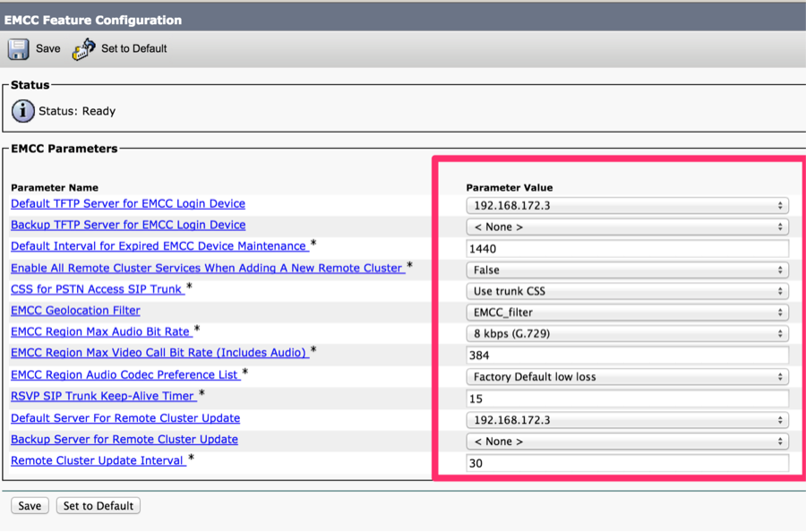Screen dimensions: 806x532
Task: Expand the Backup TFTP Server None dropdown
Action: [x=627, y=227]
